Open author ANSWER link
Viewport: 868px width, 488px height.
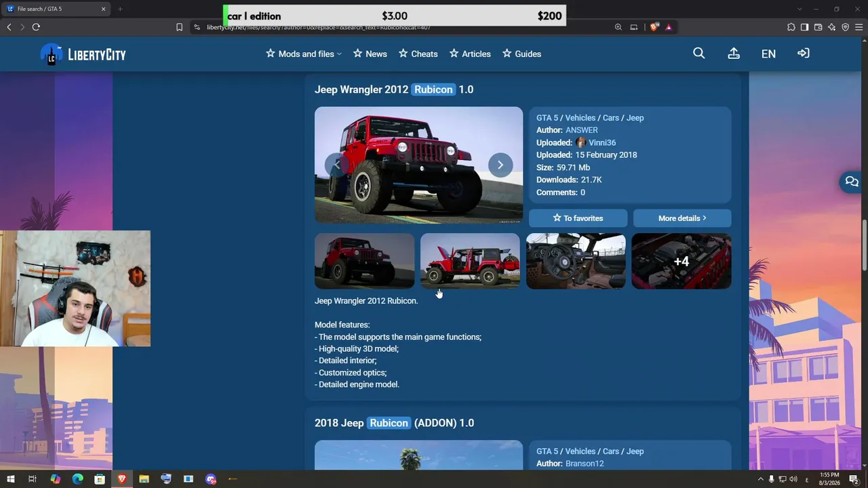click(x=582, y=130)
